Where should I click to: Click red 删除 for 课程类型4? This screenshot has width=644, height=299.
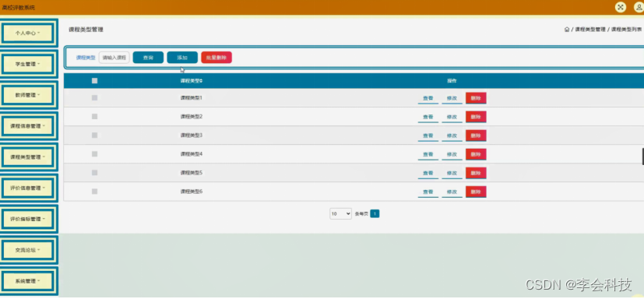(x=476, y=154)
